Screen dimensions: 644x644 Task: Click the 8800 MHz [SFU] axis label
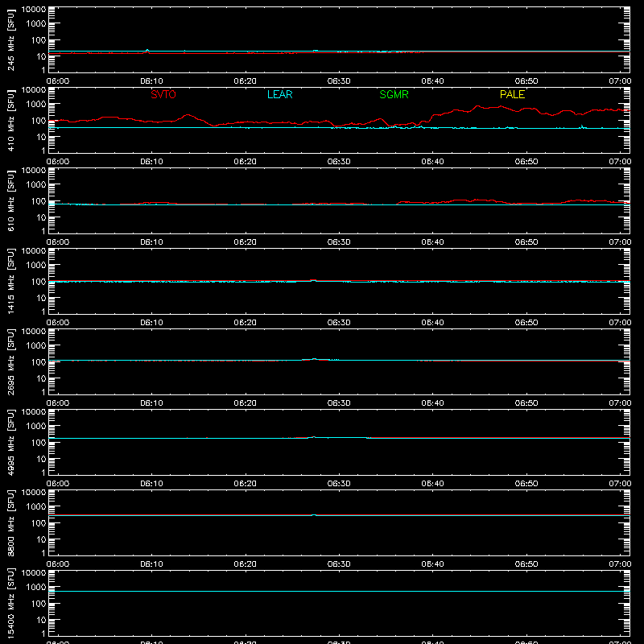(10, 522)
